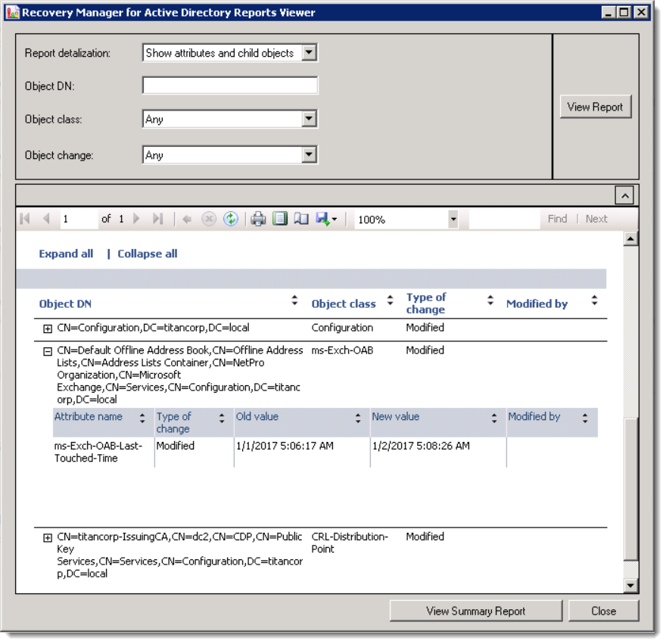Sort by Object DN column arrows
The image size is (666, 644).
294,301
